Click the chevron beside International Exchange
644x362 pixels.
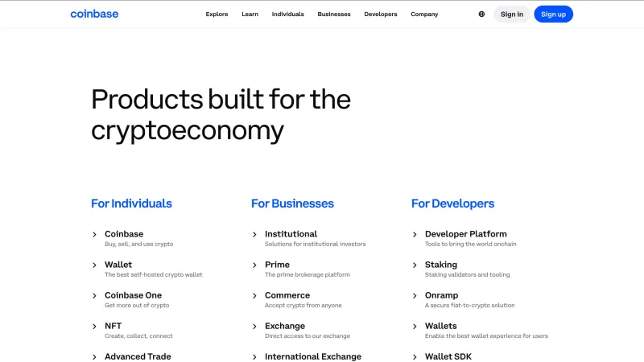coord(254,357)
